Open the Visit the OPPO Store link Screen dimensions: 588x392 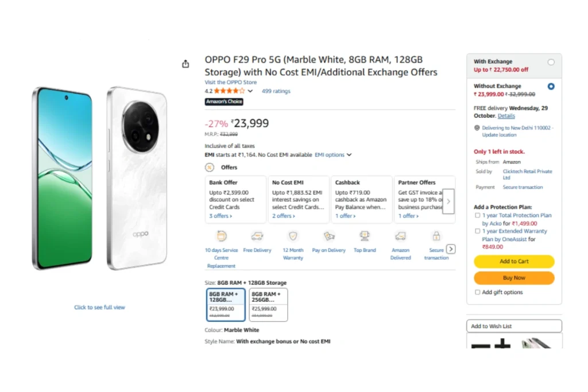[x=231, y=82]
